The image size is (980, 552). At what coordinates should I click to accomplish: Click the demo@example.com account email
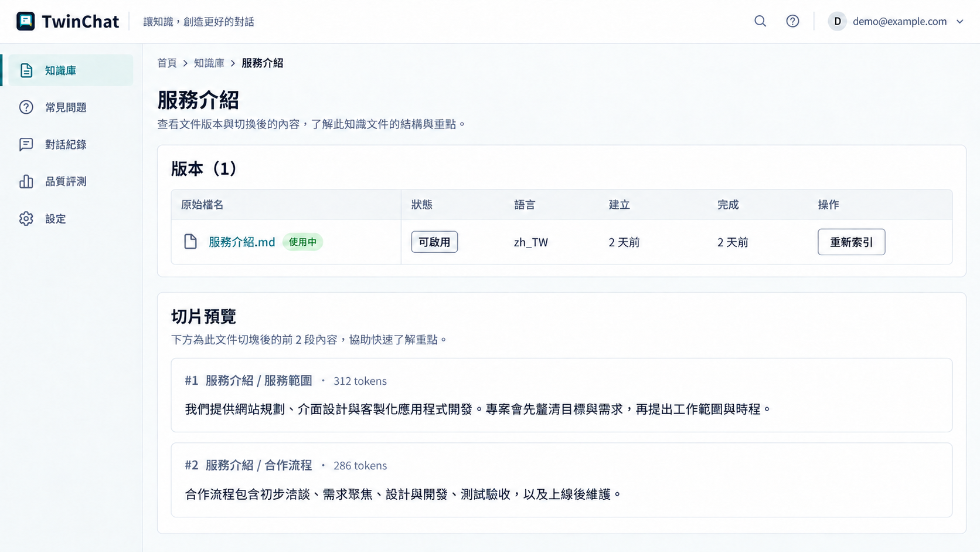coord(900,22)
